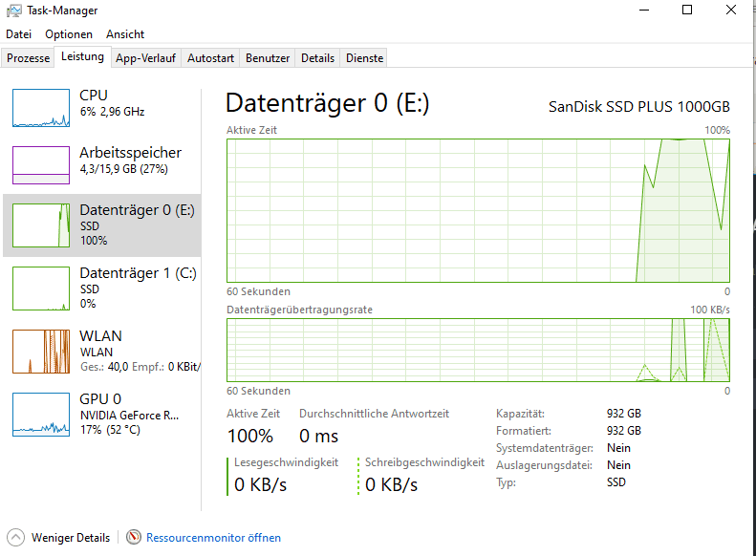Click the 4,3/15,9 GB (27%) memory reading
This screenshot has width=756, height=556.
tap(124, 169)
